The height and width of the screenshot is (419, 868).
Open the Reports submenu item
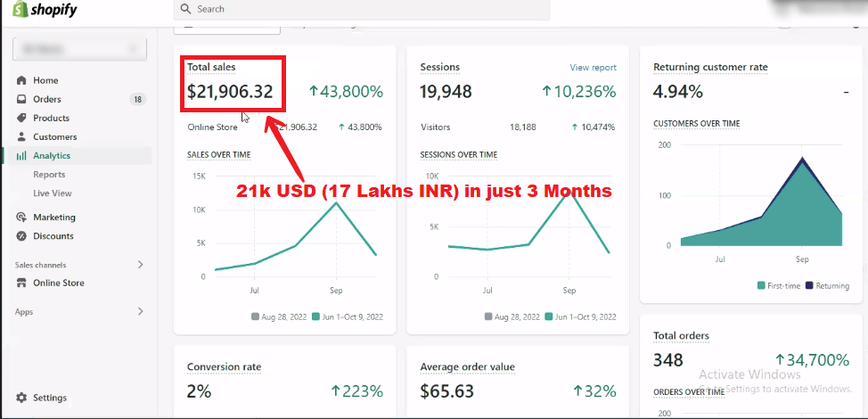[49, 175]
